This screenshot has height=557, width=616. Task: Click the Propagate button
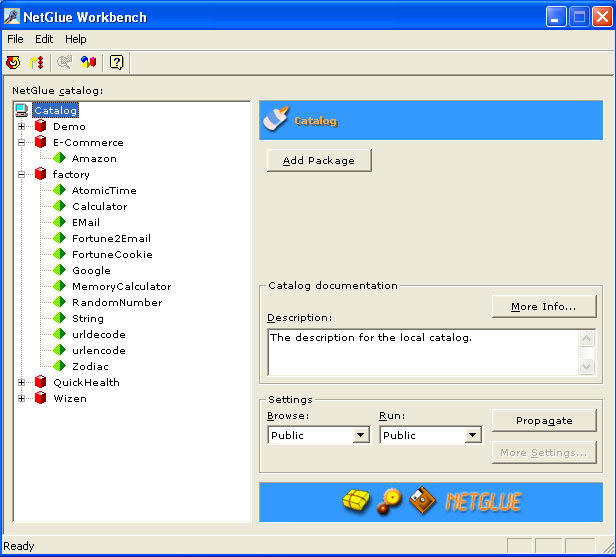tap(544, 420)
